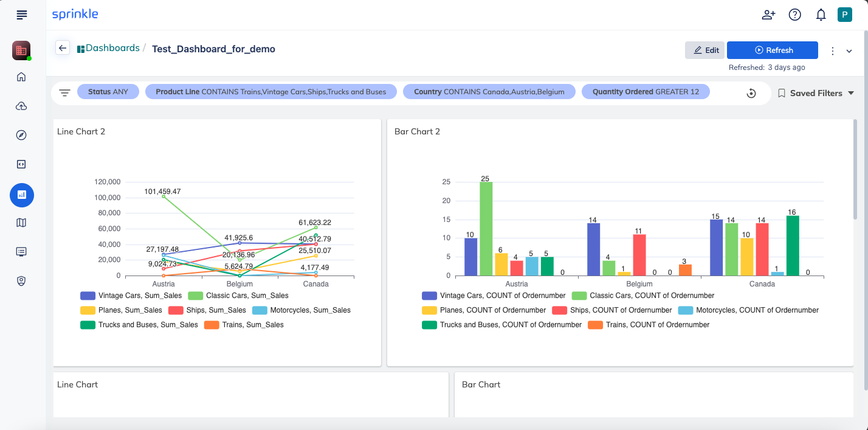
Task: Open the map icon in sidebar
Action: (21, 223)
